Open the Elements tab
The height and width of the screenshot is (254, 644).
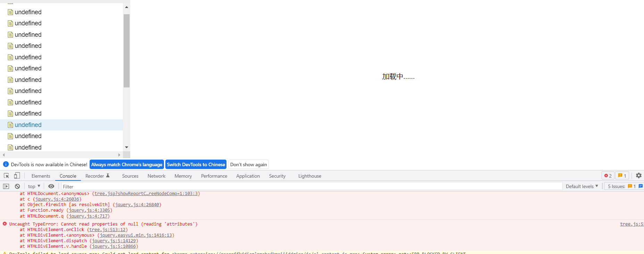(41, 176)
